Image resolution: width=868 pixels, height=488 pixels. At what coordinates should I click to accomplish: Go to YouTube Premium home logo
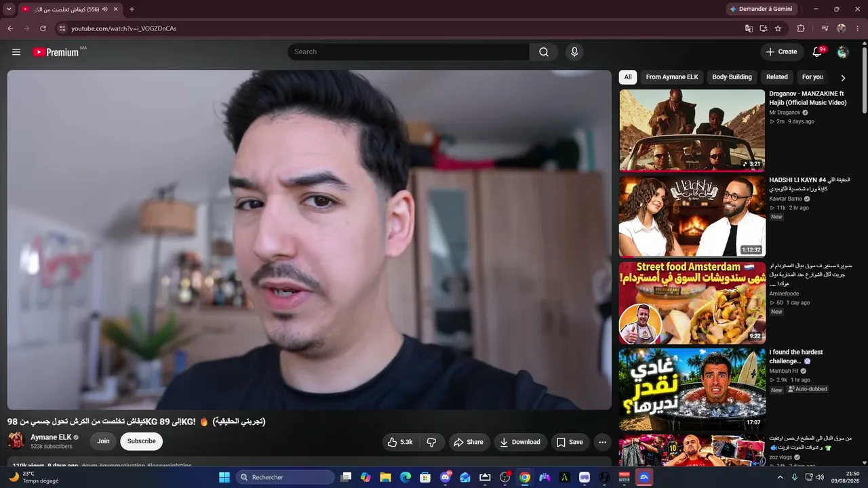click(x=56, y=52)
